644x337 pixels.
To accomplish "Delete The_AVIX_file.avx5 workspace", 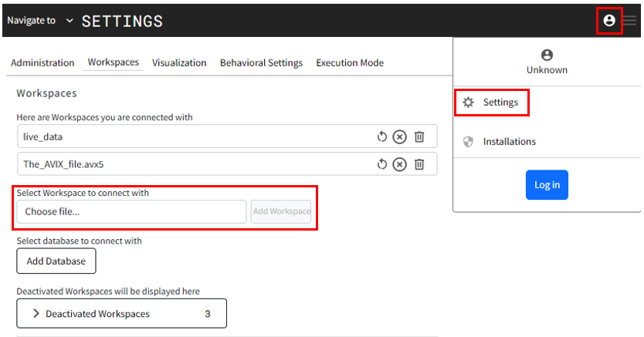I will 419,163.
